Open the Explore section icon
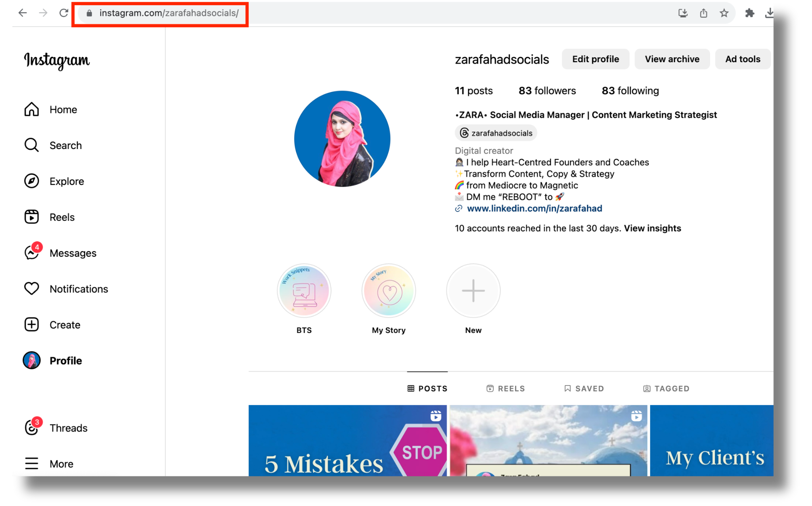 31,181
